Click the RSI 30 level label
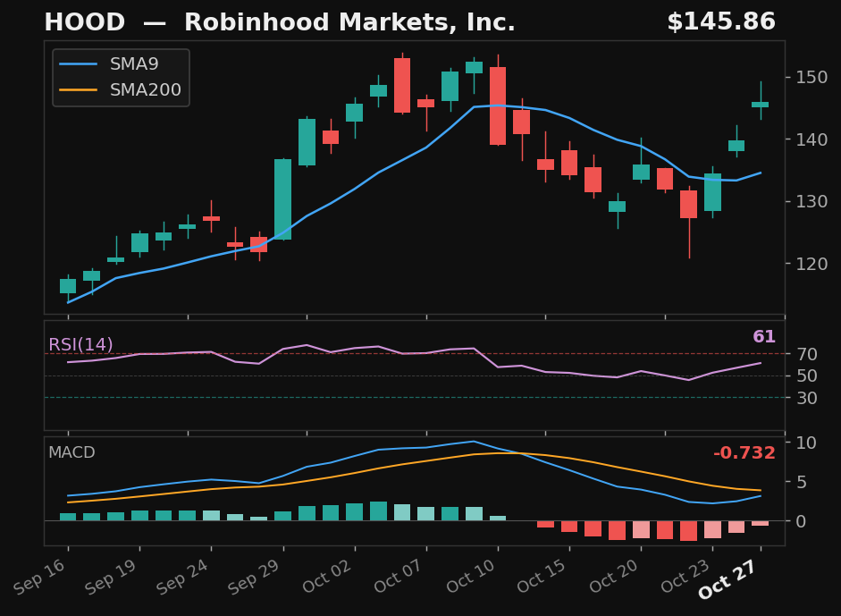 click(807, 398)
